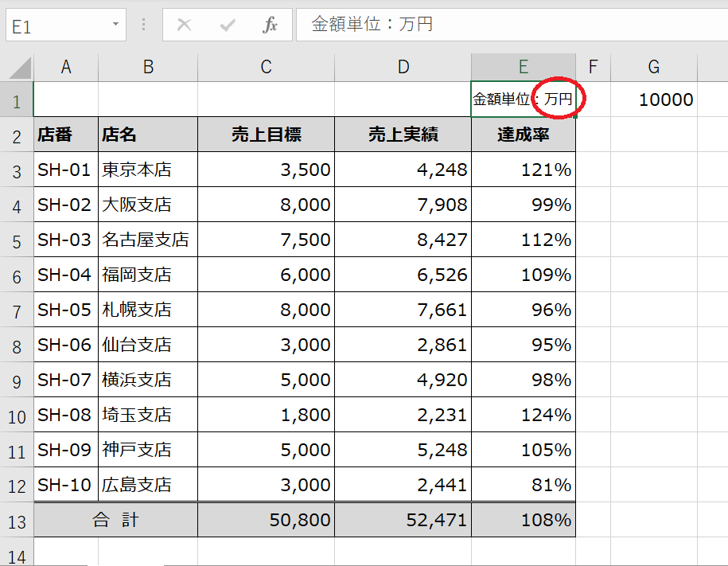Viewport: 728px width, 566px height.
Task: Select row 2 header
Action: click(x=17, y=135)
